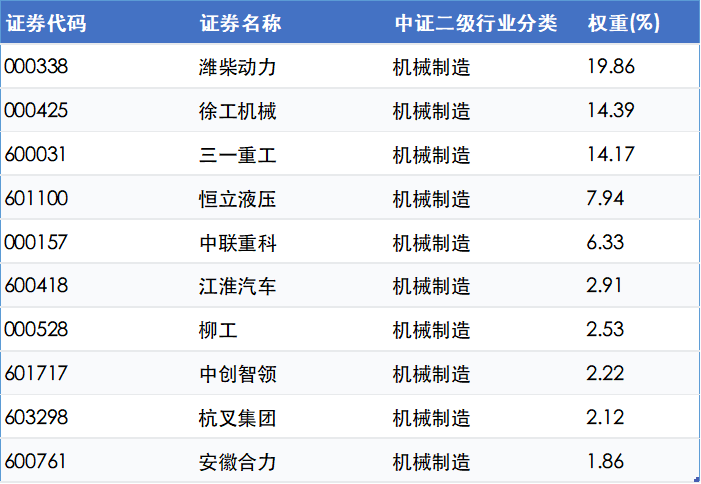Select the name 安徽合力
701x484 pixels.
click(238, 462)
